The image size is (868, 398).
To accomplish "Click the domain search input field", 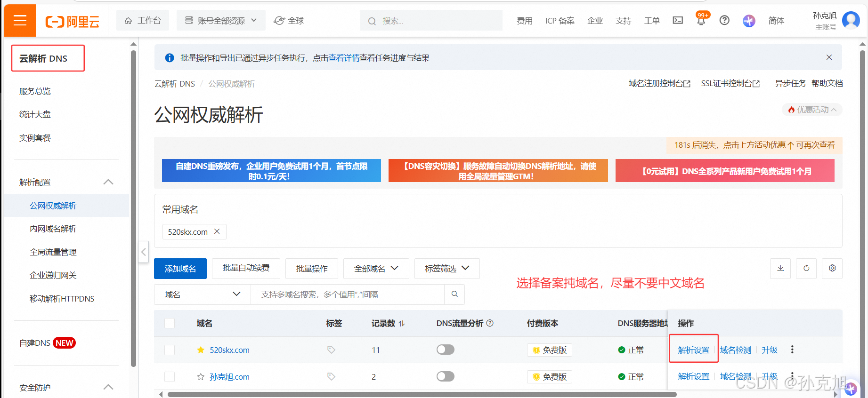I will click(x=348, y=294).
